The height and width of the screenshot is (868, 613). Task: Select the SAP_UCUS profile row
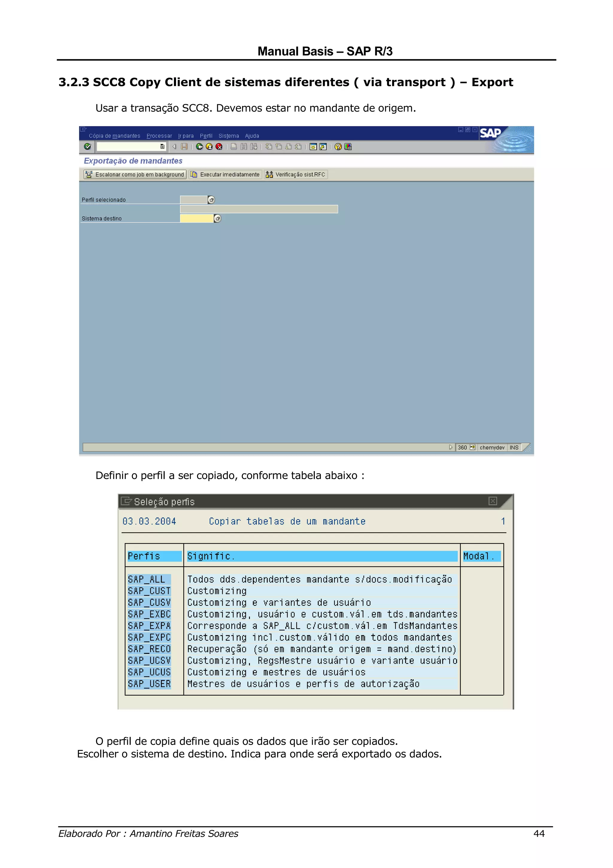click(149, 672)
